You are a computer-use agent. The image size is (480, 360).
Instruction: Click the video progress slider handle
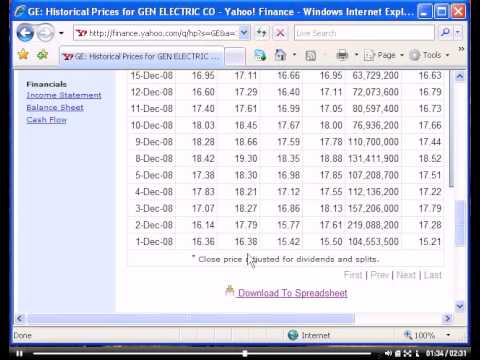(x=245, y=353)
